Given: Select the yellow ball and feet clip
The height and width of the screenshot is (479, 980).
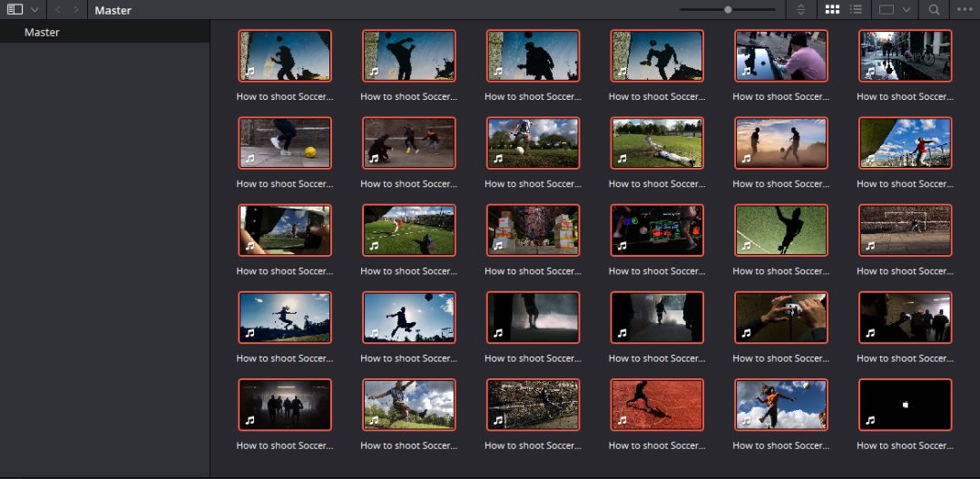Looking at the screenshot, I should 285,143.
